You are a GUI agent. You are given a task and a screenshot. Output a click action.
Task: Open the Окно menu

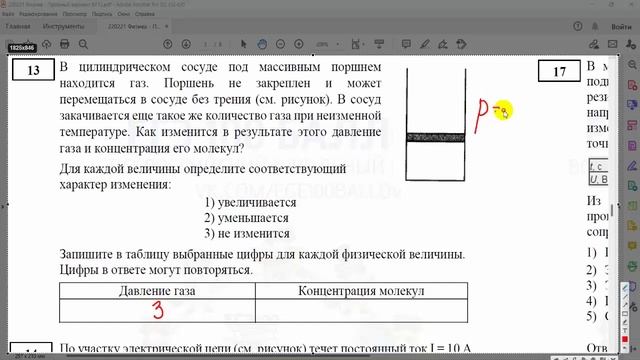[124, 14]
